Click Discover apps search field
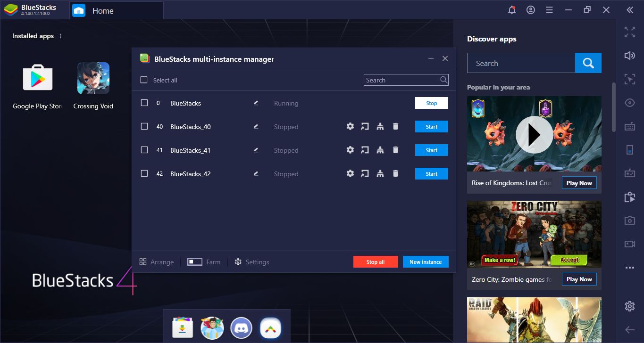Image resolution: width=644 pixels, height=343 pixels. point(521,63)
